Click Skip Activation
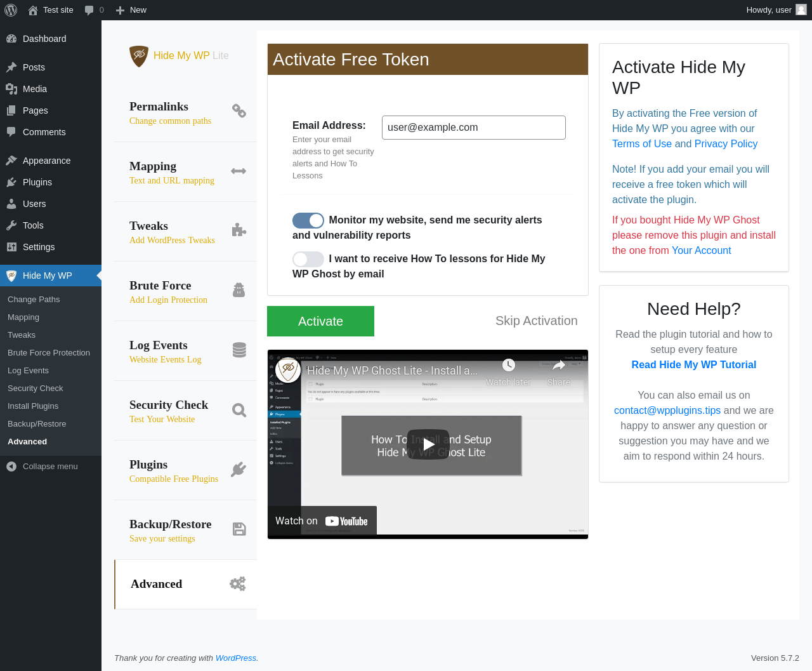812x671 pixels. pyautogui.click(x=537, y=321)
